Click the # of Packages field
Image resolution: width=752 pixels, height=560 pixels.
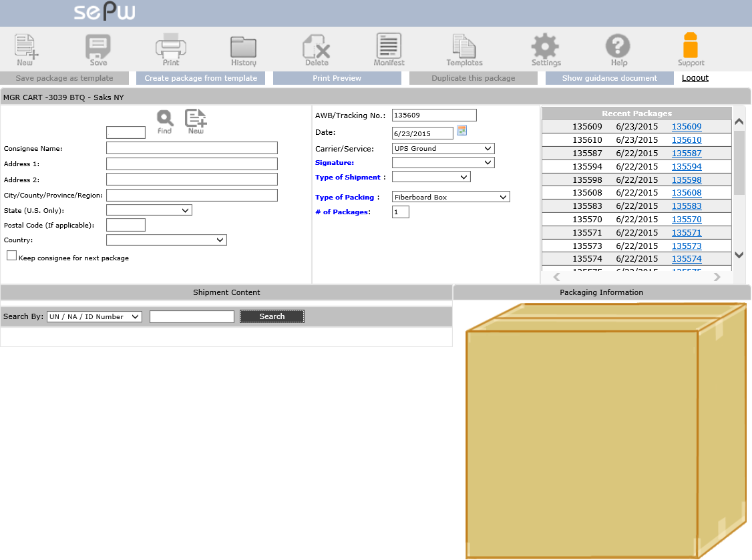[401, 212]
